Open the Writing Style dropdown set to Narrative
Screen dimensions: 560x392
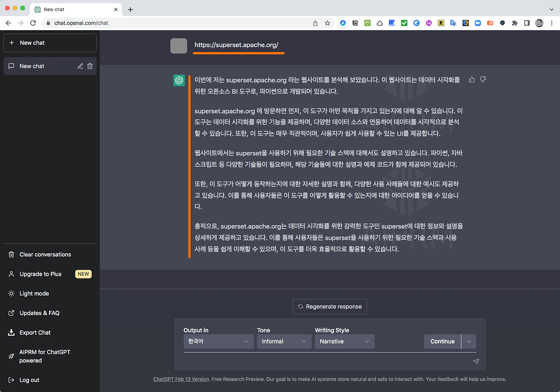[x=344, y=341]
